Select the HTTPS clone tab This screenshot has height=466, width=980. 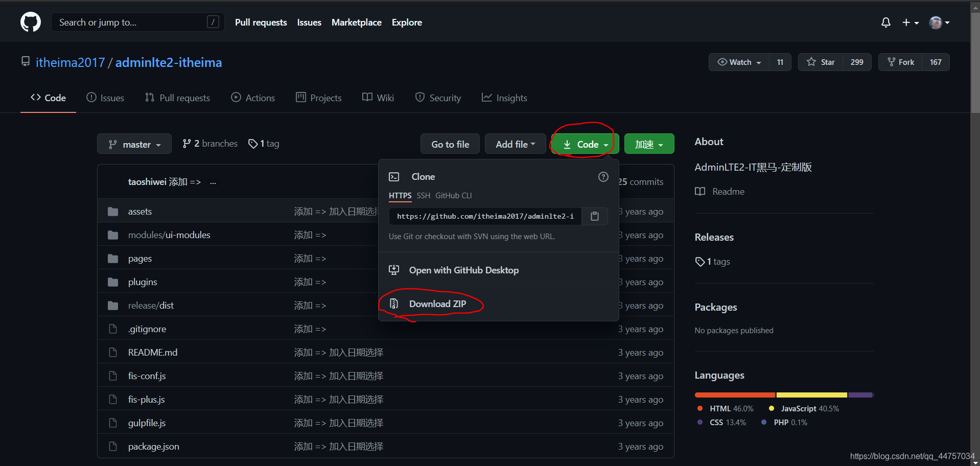click(400, 196)
